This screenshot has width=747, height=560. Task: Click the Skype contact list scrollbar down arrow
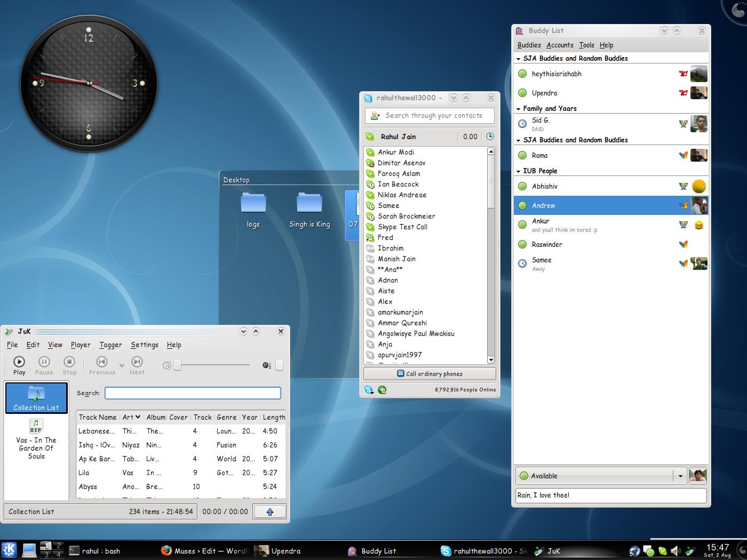[x=491, y=360]
